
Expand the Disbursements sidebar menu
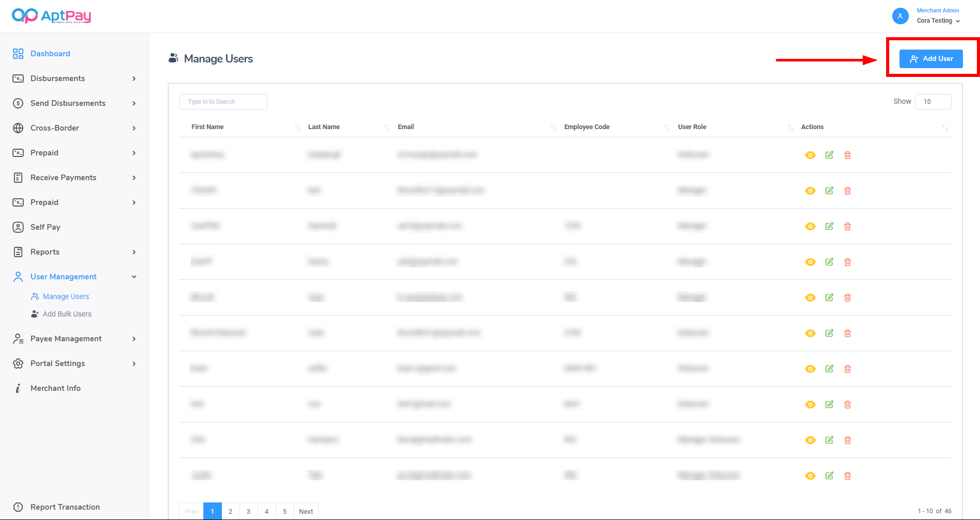pyautogui.click(x=74, y=78)
